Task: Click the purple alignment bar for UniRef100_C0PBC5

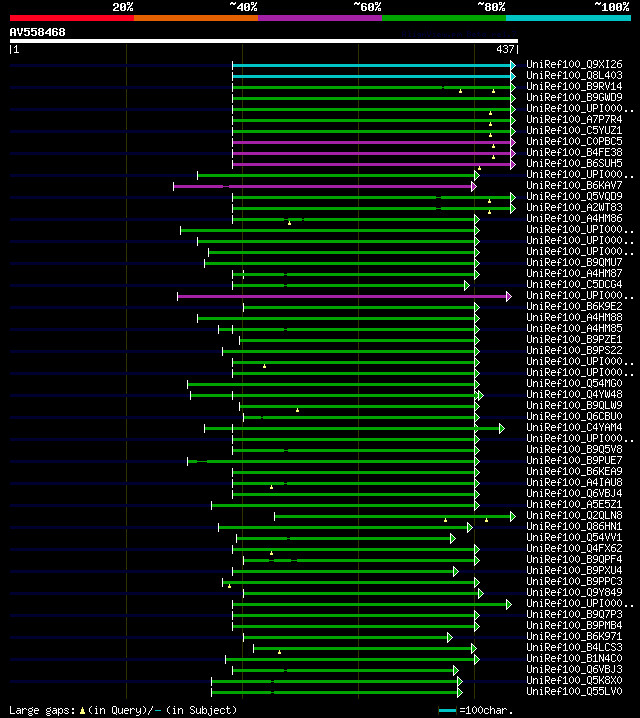Action: click(x=373, y=142)
